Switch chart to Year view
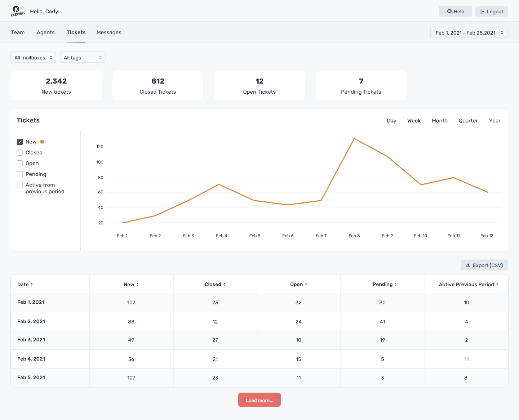The image size is (519, 420). pyautogui.click(x=495, y=121)
